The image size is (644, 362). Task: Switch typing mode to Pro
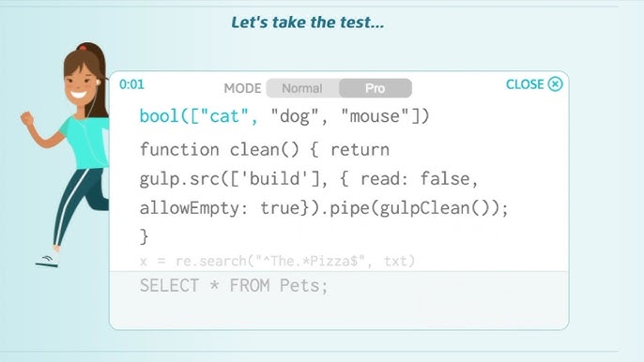[376, 88]
